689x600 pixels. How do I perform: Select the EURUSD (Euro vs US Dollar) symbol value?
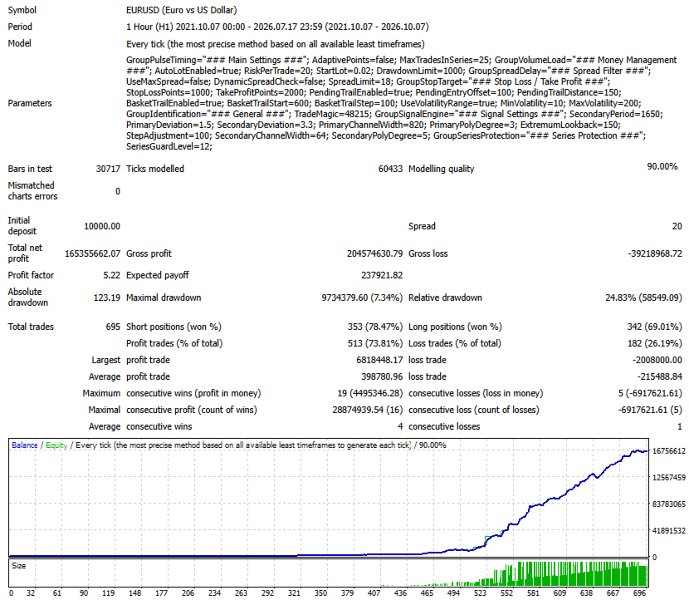pyautogui.click(x=181, y=10)
